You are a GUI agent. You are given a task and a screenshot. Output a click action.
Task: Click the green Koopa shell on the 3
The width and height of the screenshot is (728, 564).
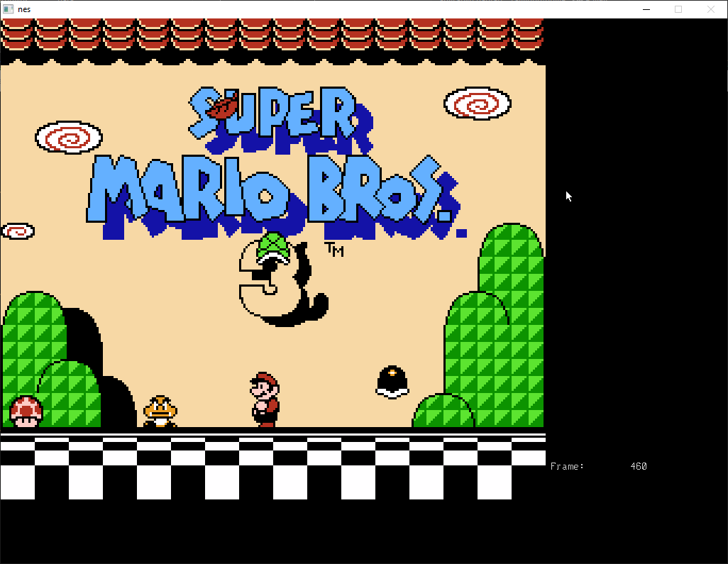click(273, 248)
